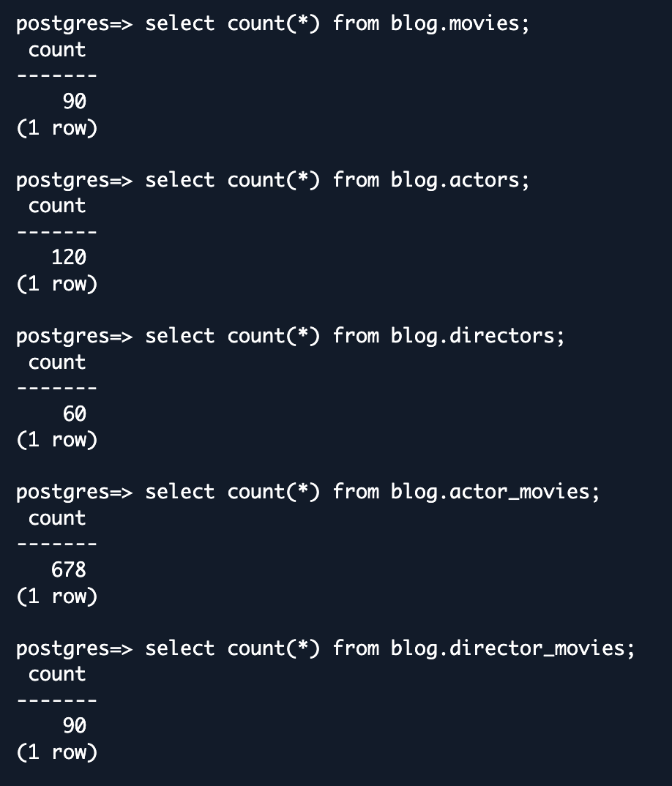Viewport: 672px width, 786px height.
Task: Click the count result 120
Action: [69, 258]
